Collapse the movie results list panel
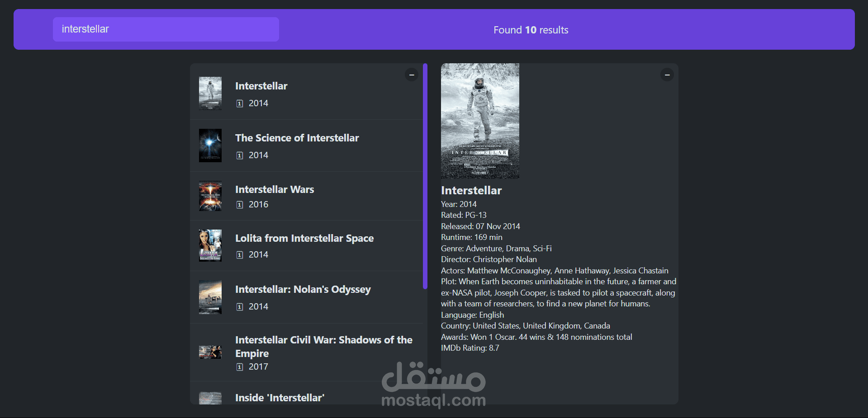Screen dimensions: 868x418 tap(412, 75)
